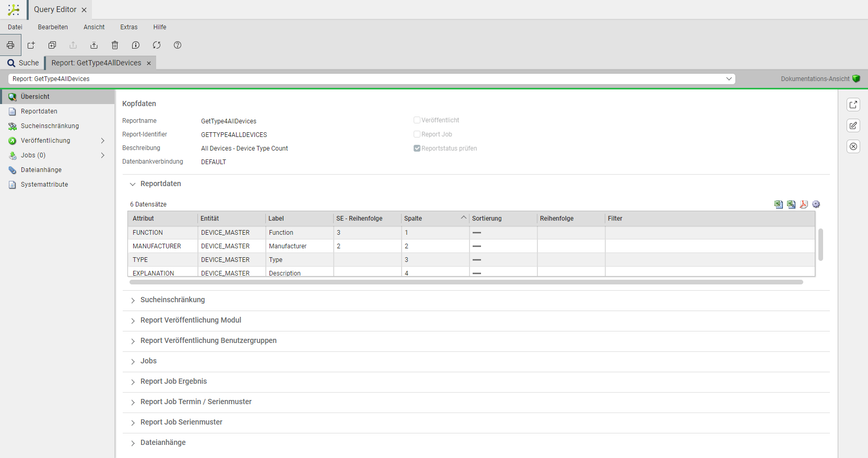Expand Jobs (0) arrow in sidebar

(x=103, y=155)
